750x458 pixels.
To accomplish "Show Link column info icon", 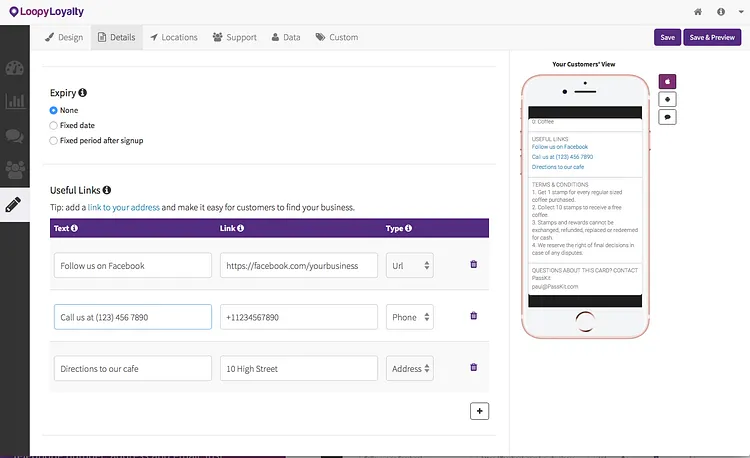I will pos(241,228).
